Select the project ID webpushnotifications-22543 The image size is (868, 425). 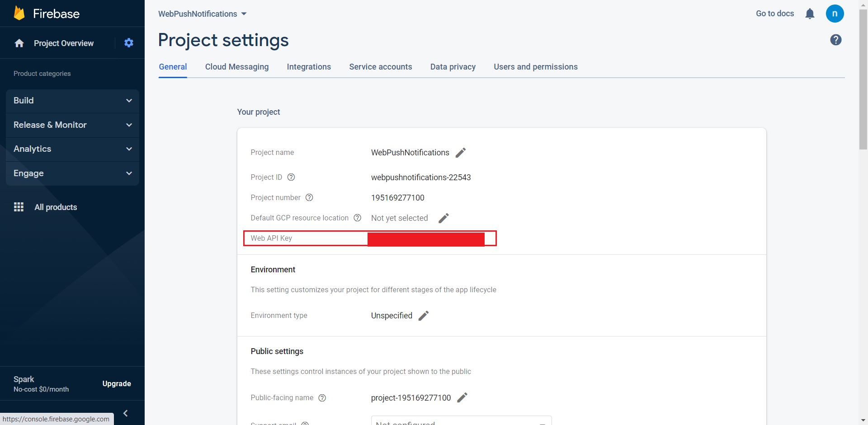[421, 177]
